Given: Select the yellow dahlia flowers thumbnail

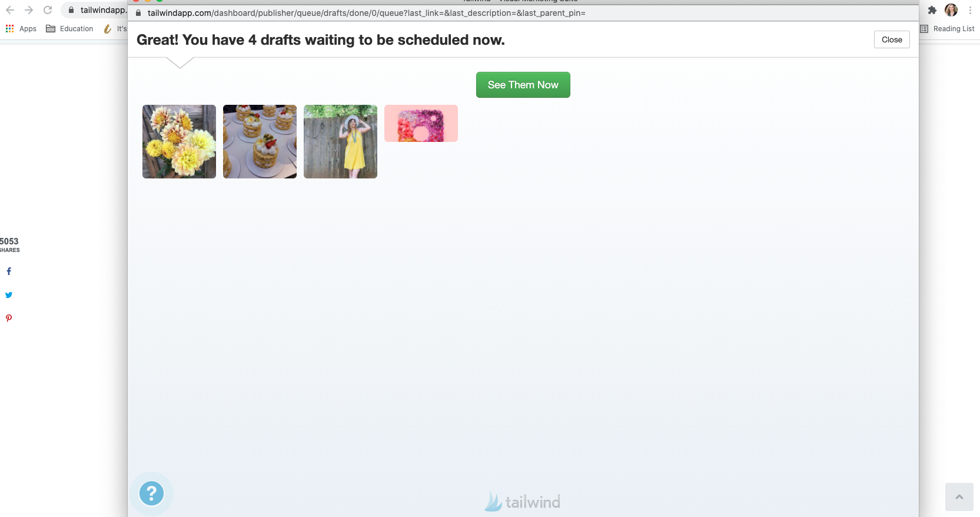Looking at the screenshot, I should 179,141.
